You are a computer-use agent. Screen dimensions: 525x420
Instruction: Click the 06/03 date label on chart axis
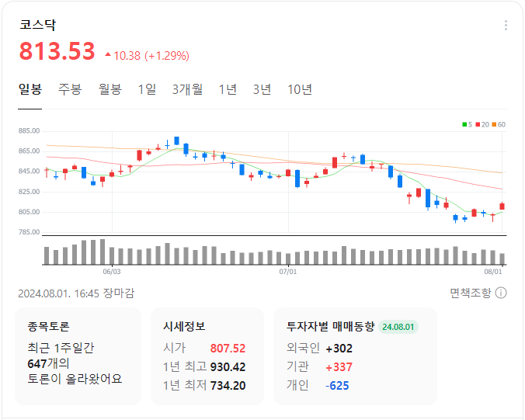(112, 272)
